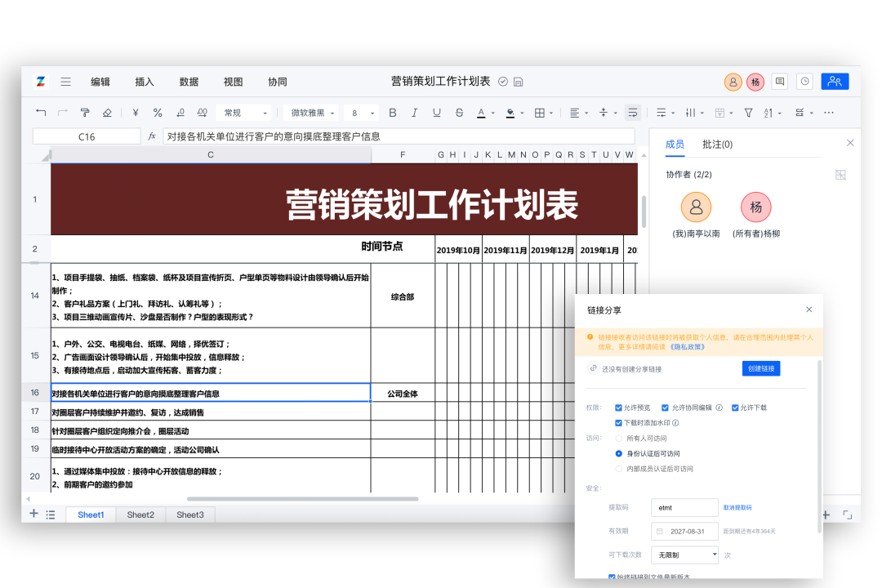
Task: Increase decimal places
Action: point(203,113)
